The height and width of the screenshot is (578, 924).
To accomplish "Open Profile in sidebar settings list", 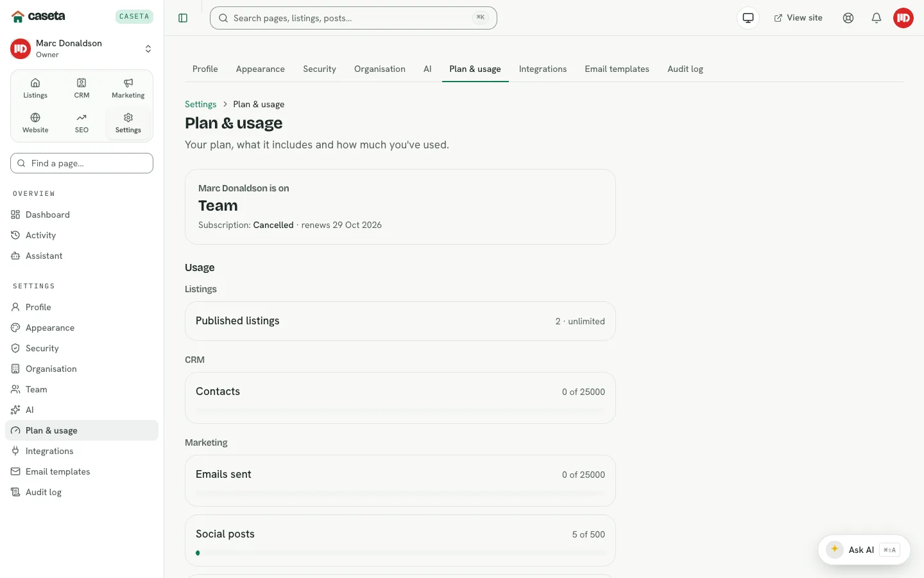I will tap(82, 307).
